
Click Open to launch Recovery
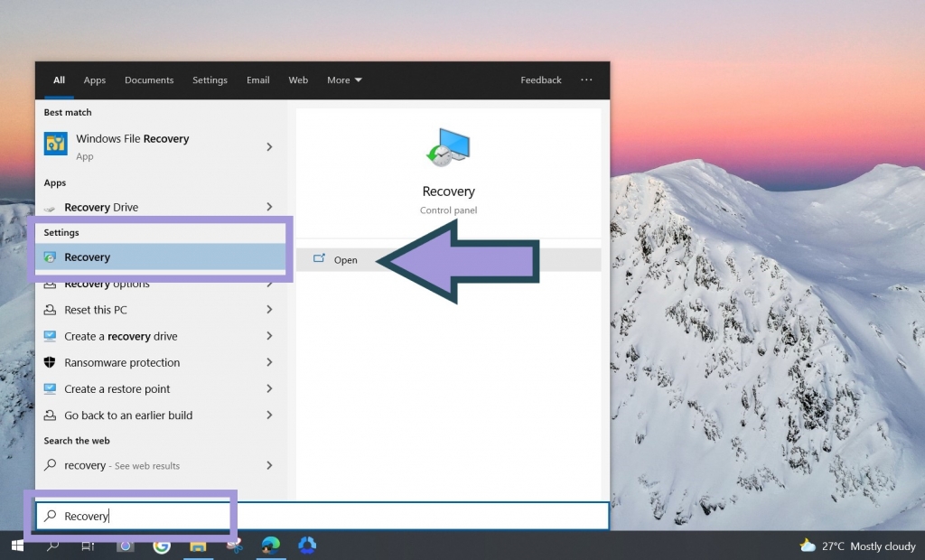[345, 259]
